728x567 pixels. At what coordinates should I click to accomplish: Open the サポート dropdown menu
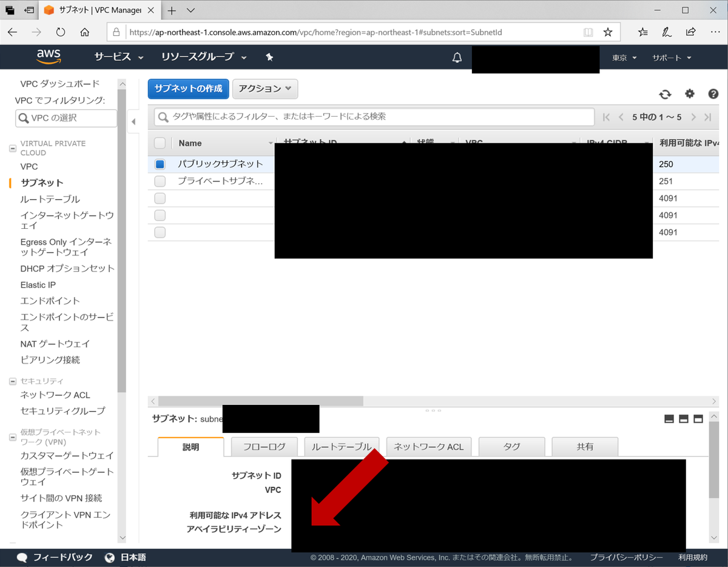pyautogui.click(x=672, y=58)
